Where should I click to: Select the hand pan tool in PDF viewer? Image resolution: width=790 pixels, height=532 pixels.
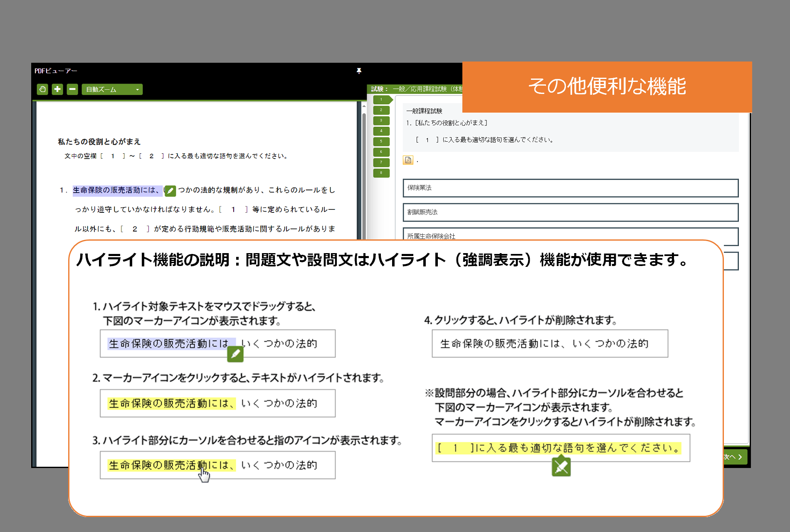tap(42, 89)
